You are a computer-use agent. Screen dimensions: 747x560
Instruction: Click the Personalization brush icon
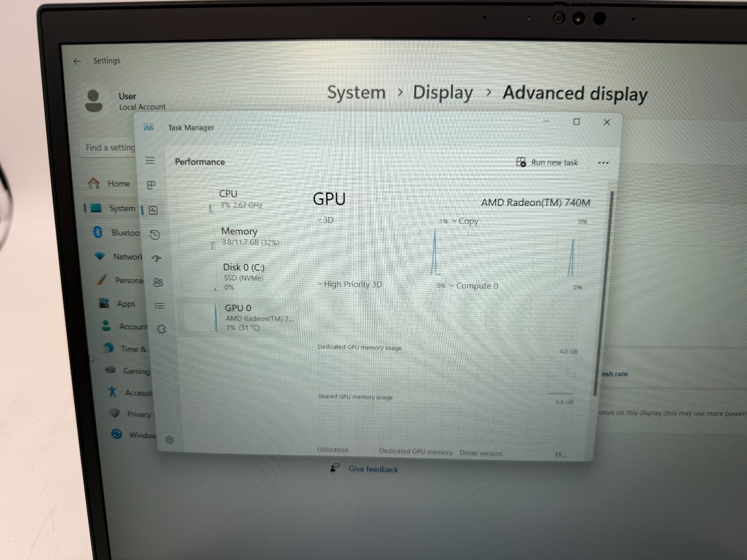pyautogui.click(x=102, y=280)
